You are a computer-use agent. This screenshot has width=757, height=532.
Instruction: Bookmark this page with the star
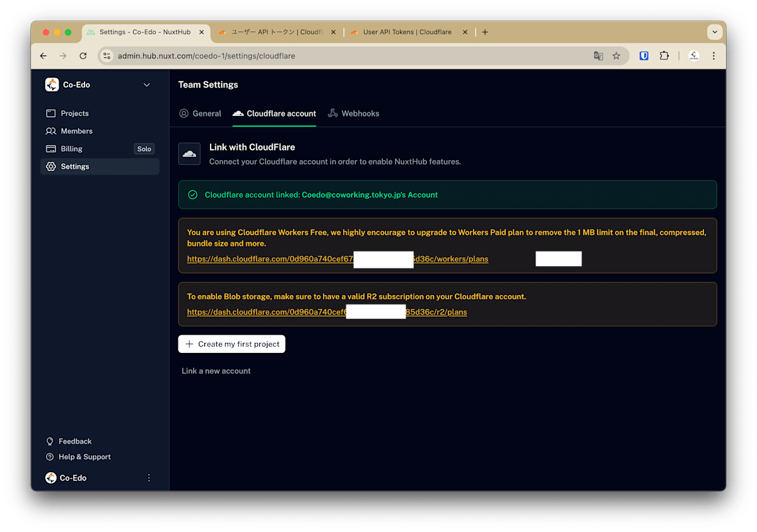(x=616, y=56)
